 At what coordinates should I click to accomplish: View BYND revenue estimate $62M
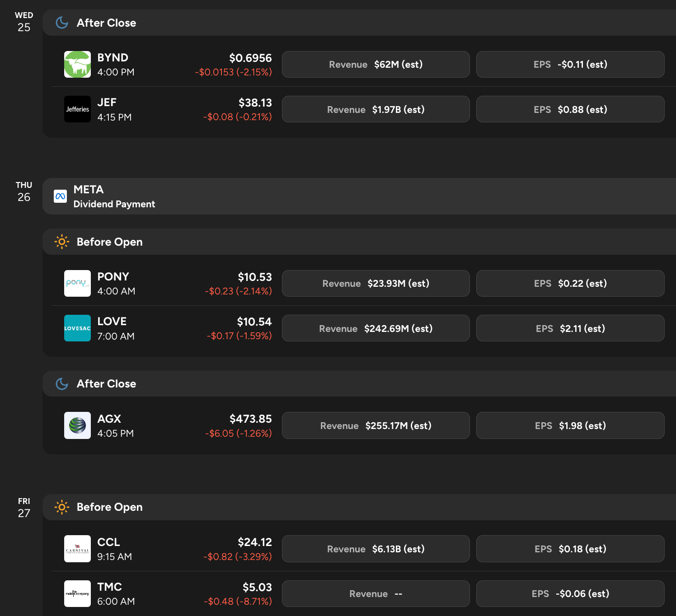376,64
